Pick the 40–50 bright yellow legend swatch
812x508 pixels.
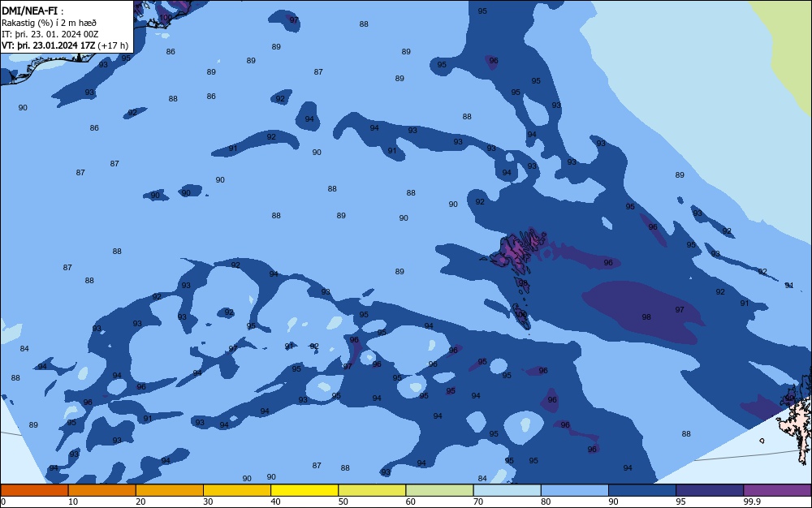304,490
